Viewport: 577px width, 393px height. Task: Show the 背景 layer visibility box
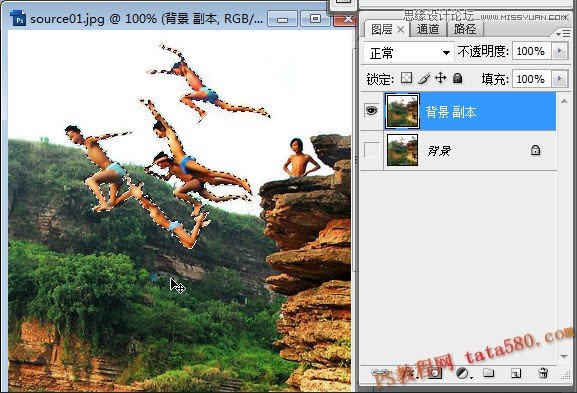(x=371, y=150)
